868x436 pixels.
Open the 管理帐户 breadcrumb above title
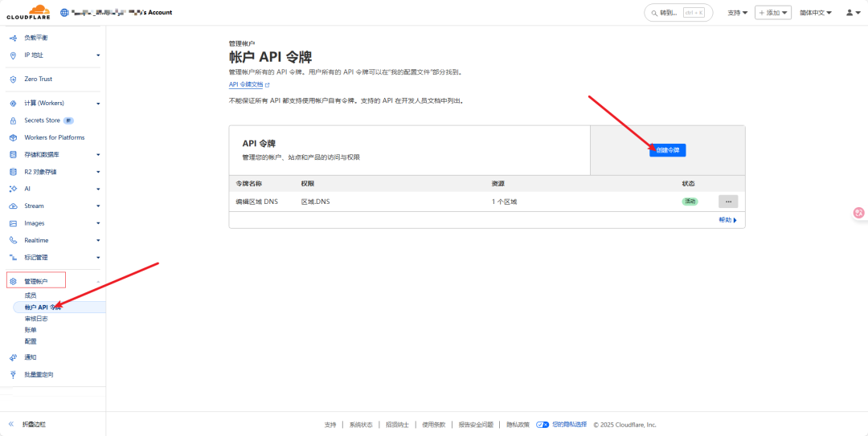pos(242,43)
